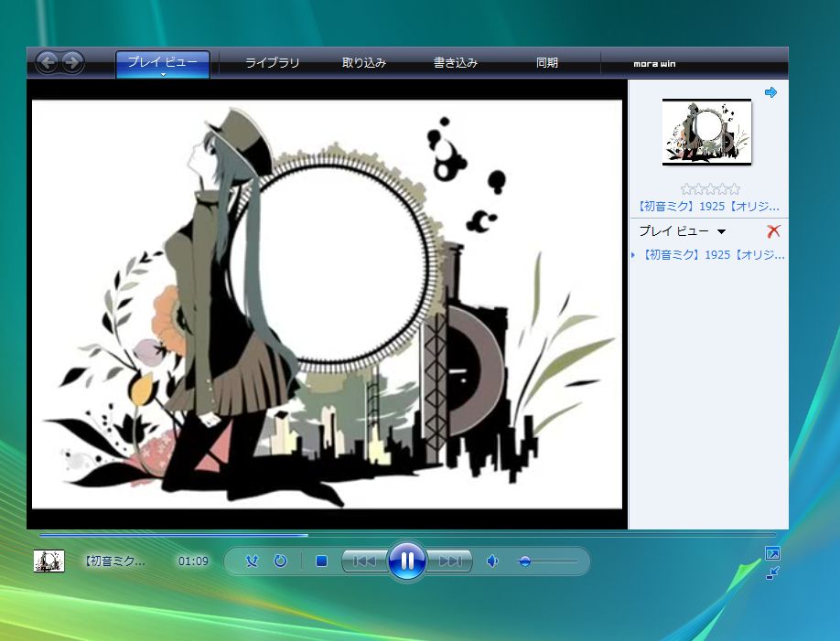Viewport: 840px width, 641px height.
Task: Adjust the volume slider
Action: (x=547, y=561)
